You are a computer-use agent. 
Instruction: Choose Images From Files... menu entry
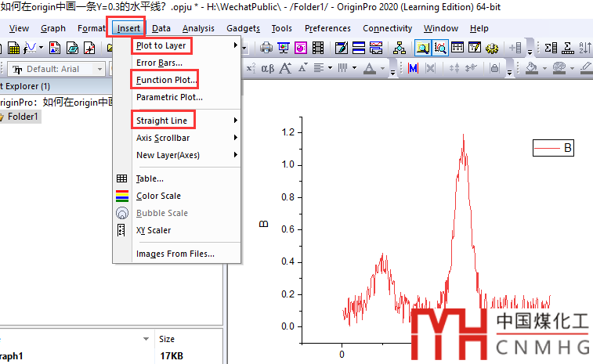176,254
